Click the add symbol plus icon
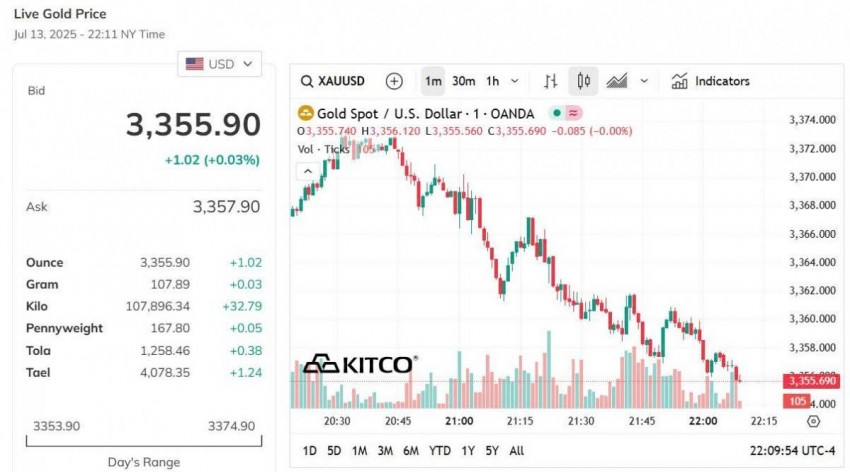 pyautogui.click(x=394, y=81)
